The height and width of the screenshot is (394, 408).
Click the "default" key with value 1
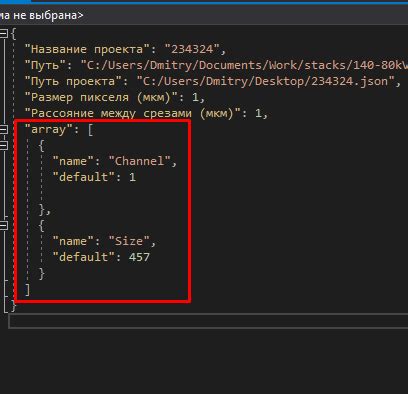coord(84,177)
